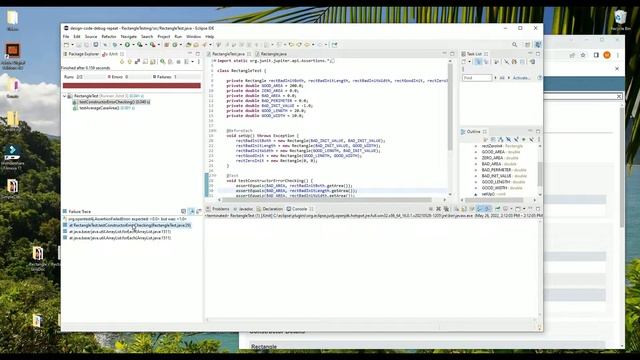Collapse the RectangleTest node in JUnit tree

coord(64,96)
